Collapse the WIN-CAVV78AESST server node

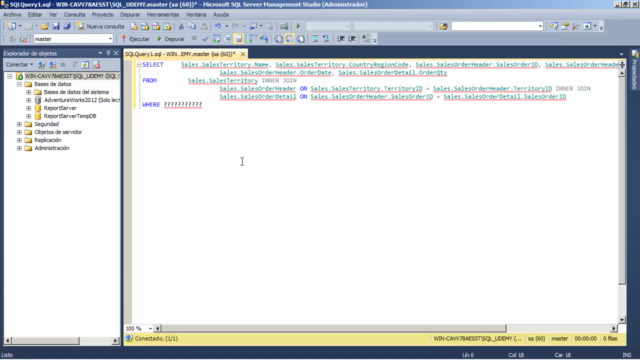tap(10, 76)
